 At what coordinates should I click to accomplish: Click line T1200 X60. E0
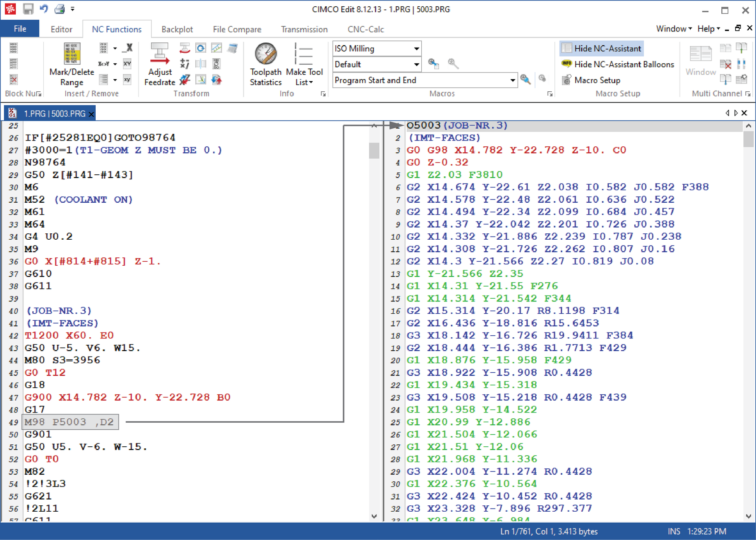tap(69, 335)
